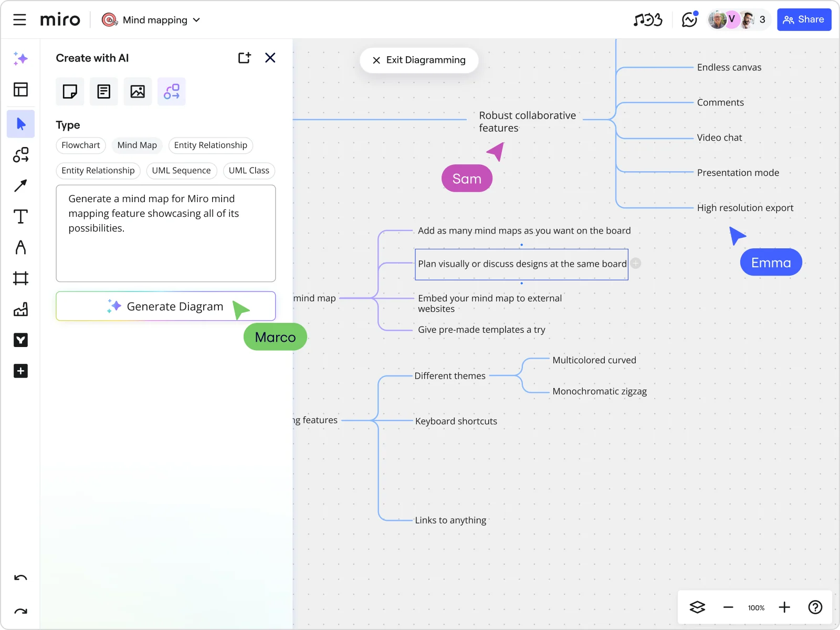Enable the UML Class diagram type
The image size is (840, 630).
[x=249, y=171]
